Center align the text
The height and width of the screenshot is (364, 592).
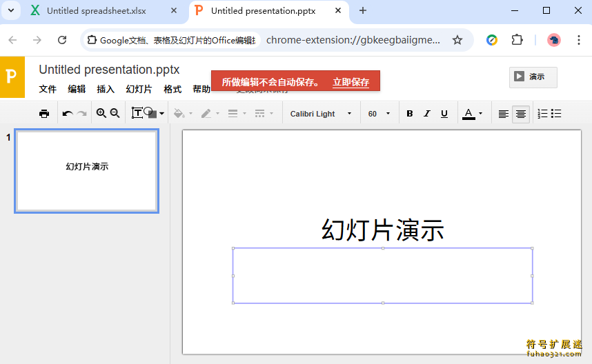click(x=521, y=114)
